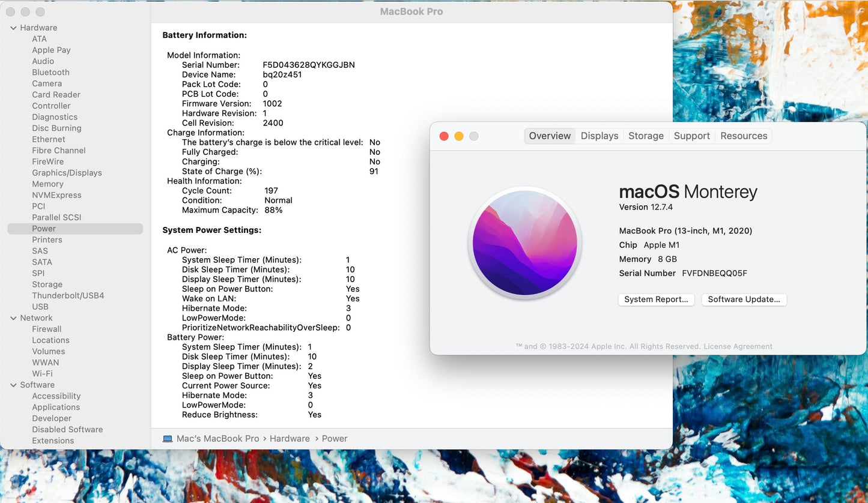The image size is (868, 503).
Task: Click the macOS Monterey logo image
Action: [525, 242]
